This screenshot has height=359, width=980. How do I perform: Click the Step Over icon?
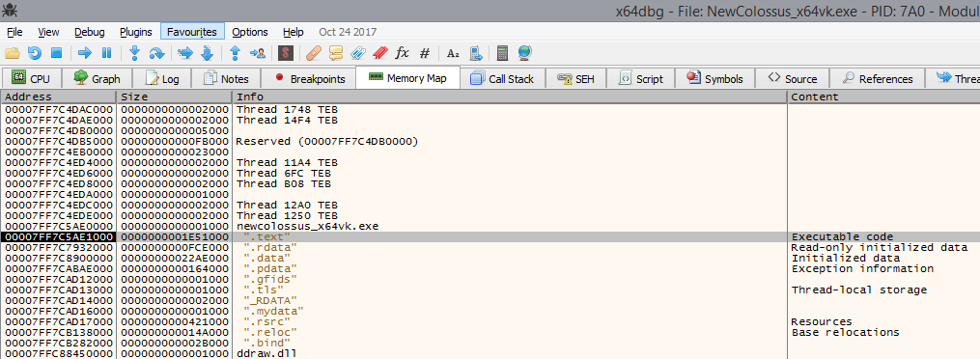tap(156, 53)
